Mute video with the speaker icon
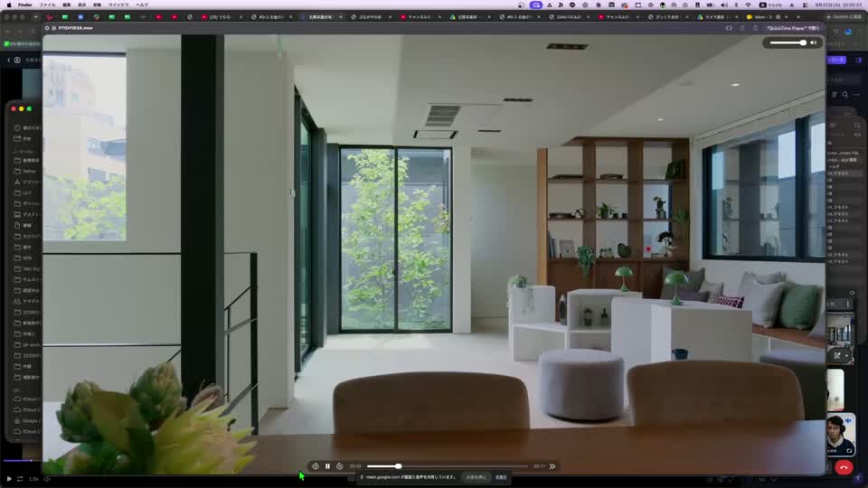868x488 pixels. (x=814, y=42)
